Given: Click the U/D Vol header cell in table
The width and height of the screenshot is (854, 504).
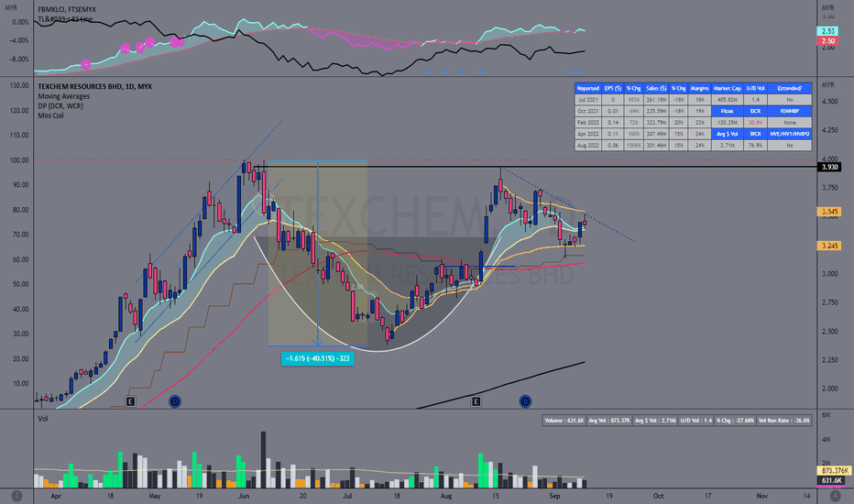Looking at the screenshot, I should (755, 88).
